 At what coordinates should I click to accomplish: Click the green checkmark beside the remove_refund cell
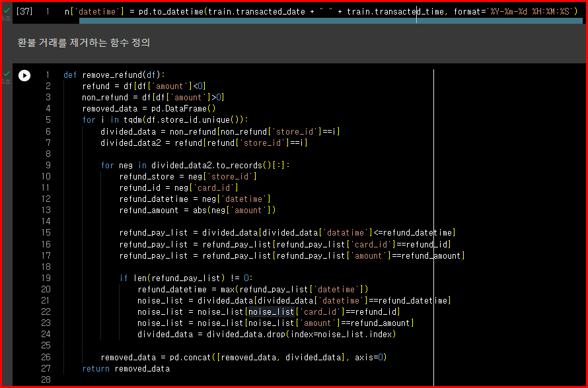[x=7, y=74]
